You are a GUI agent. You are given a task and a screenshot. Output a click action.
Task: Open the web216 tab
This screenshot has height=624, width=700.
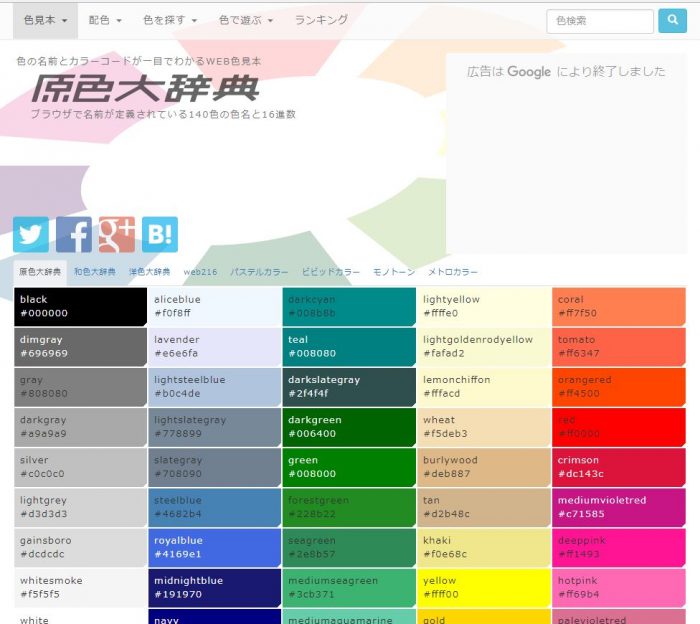[200, 272]
